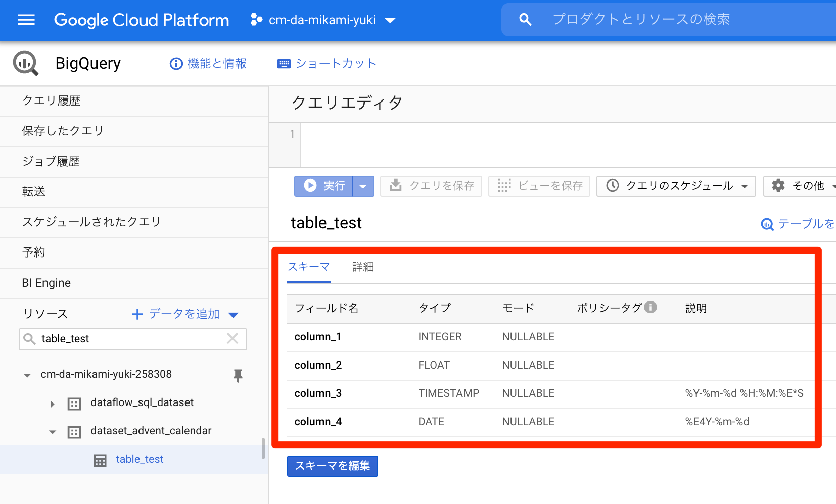Open the cm-da-mikami-yuki project selector dropdown
This screenshot has height=504, width=836.
click(x=390, y=20)
